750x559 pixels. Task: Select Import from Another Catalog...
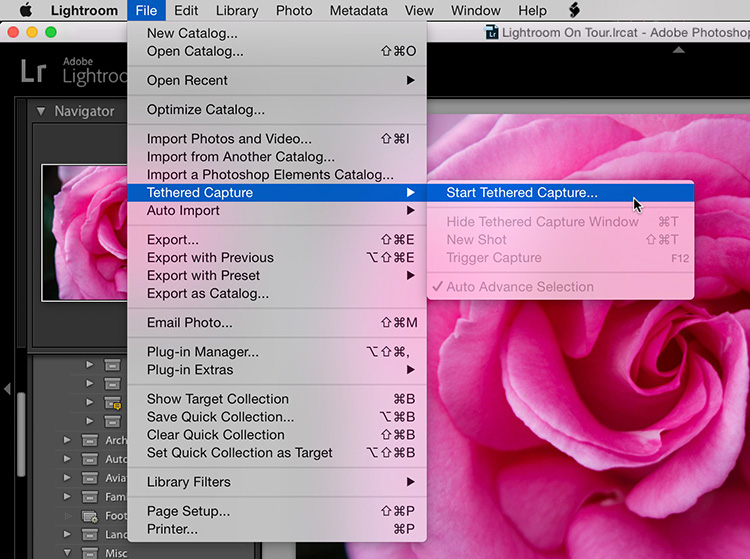coord(277,157)
